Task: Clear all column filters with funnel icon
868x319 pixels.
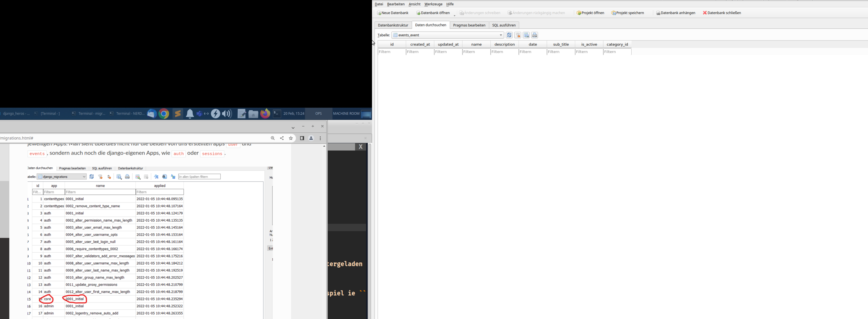Action: [518, 35]
